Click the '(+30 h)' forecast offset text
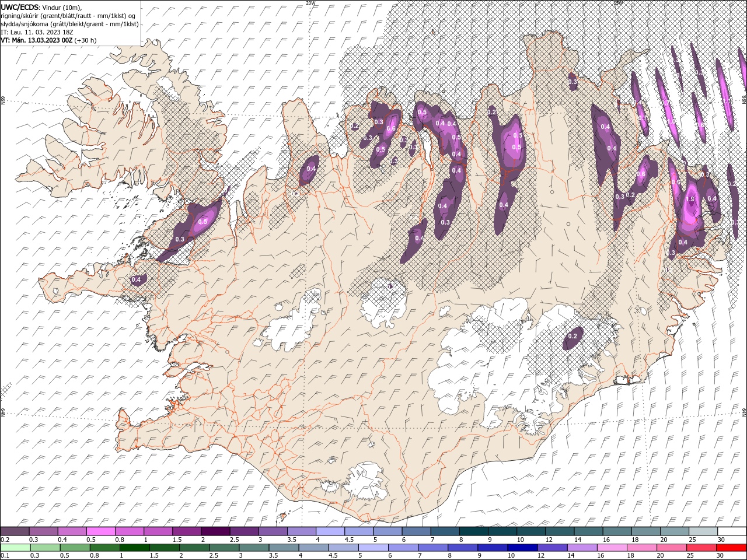 click(85, 40)
